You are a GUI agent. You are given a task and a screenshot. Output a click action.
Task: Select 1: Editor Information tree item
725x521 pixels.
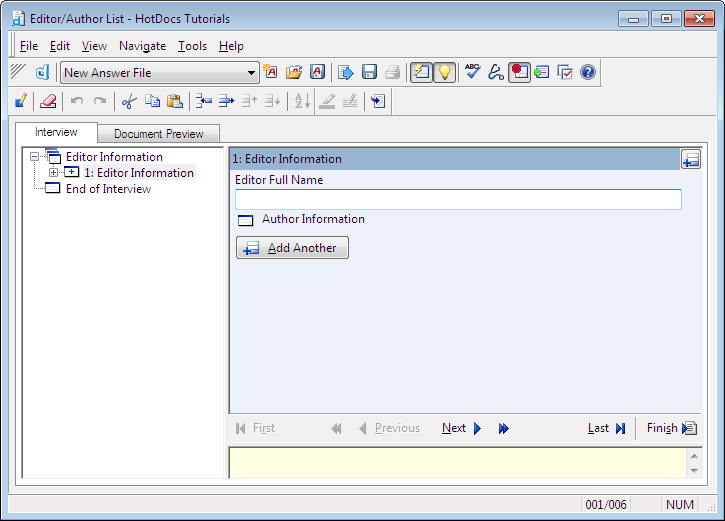(139, 172)
